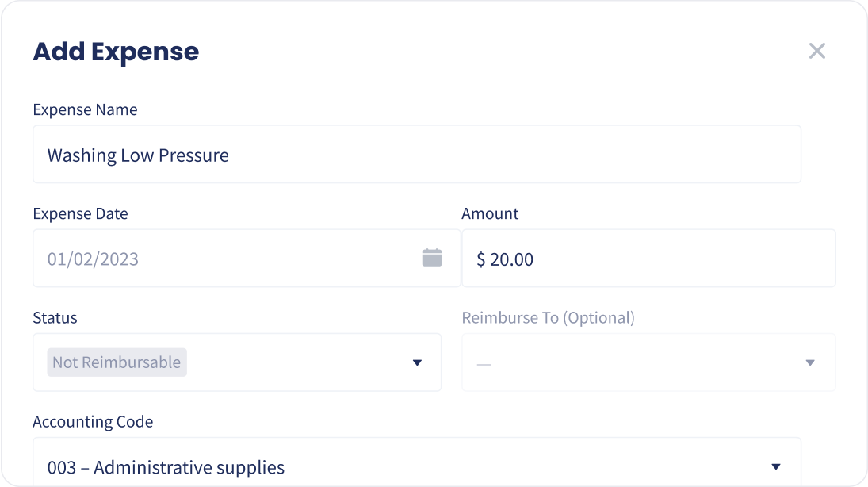Image resolution: width=868 pixels, height=487 pixels.
Task: Click the Reimburse To dash placeholder
Action: (484, 363)
